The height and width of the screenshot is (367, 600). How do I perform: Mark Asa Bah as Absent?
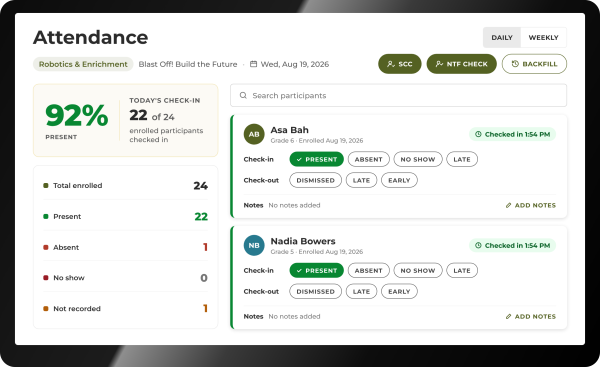point(368,159)
